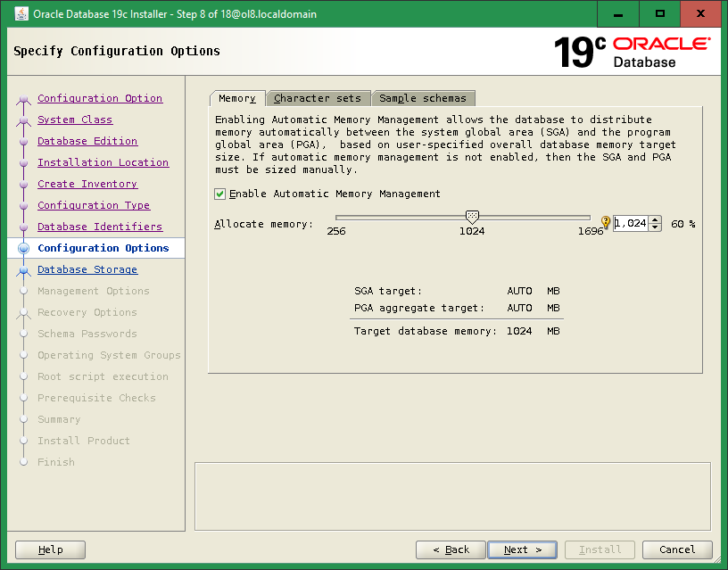Go to Database Identifiers step
The width and height of the screenshot is (728, 570).
point(100,227)
